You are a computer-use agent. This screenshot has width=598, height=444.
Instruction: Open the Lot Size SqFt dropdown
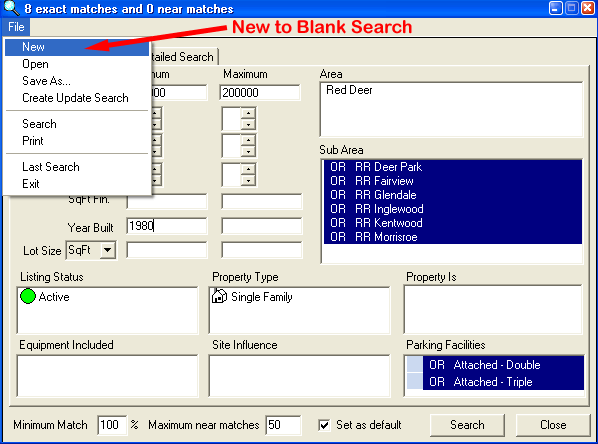tap(108, 250)
